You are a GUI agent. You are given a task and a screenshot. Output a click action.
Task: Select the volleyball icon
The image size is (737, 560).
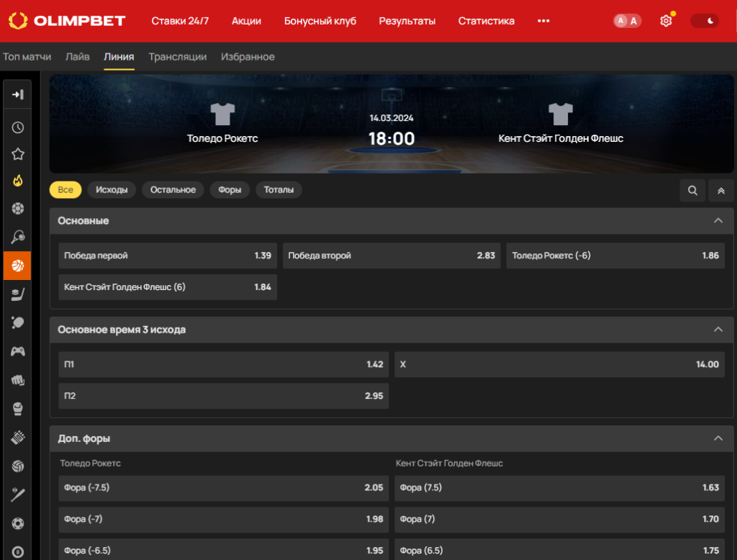[x=17, y=466]
